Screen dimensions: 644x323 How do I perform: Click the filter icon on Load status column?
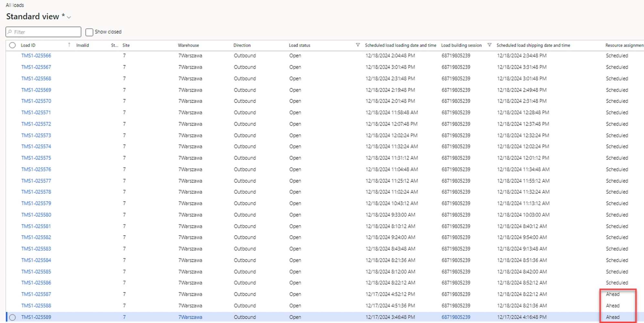(358, 45)
